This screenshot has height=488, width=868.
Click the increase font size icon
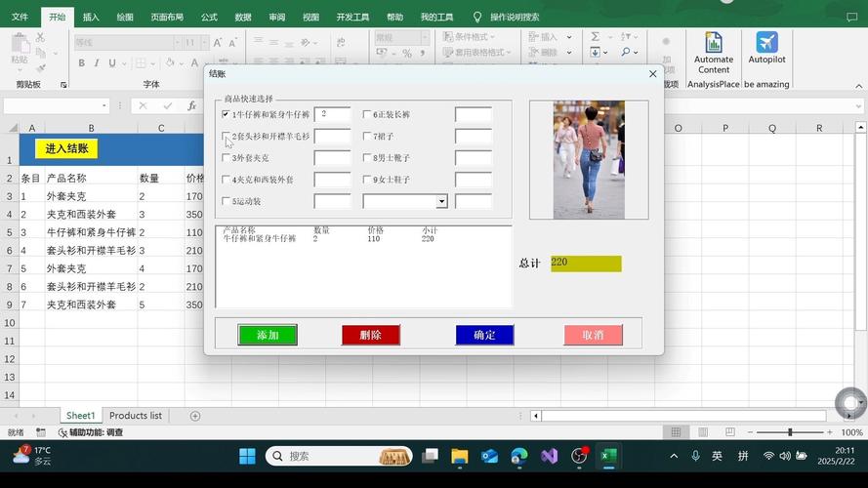pyautogui.click(x=218, y=43)
